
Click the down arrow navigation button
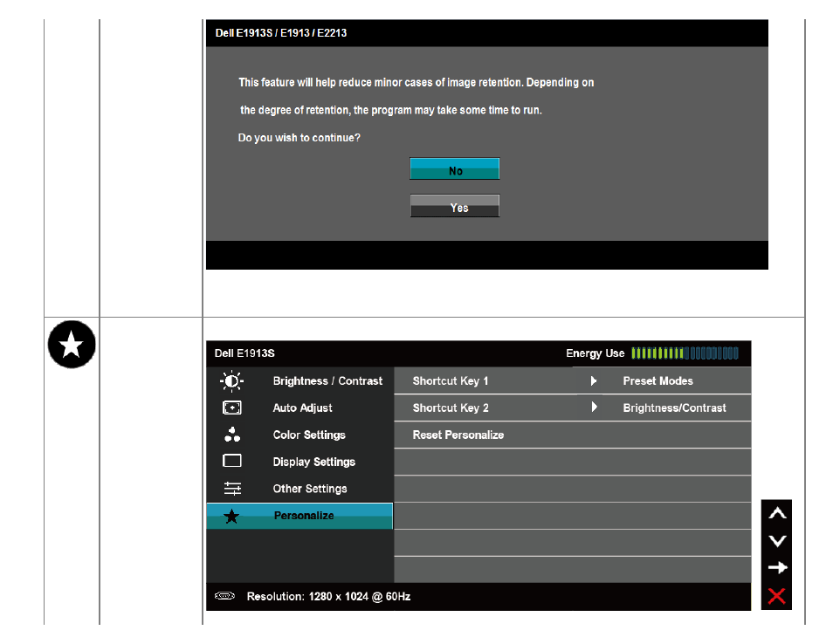coord(777,541)
